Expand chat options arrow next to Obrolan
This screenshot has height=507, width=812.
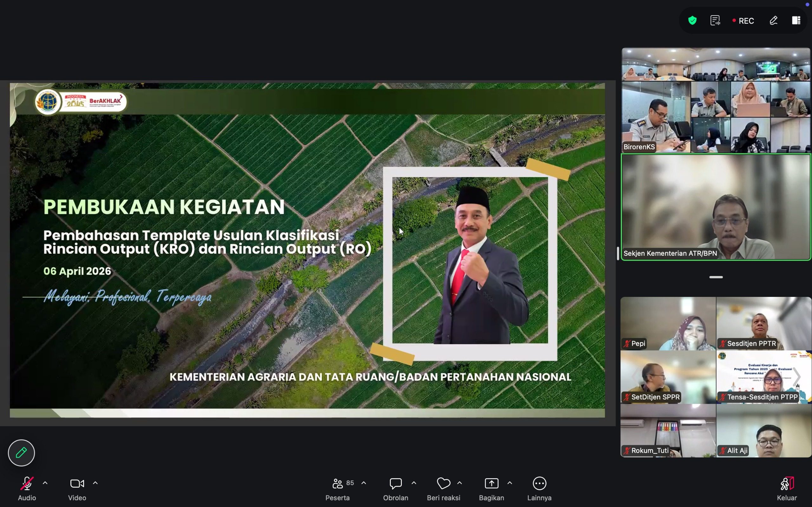tap(414, 483)
